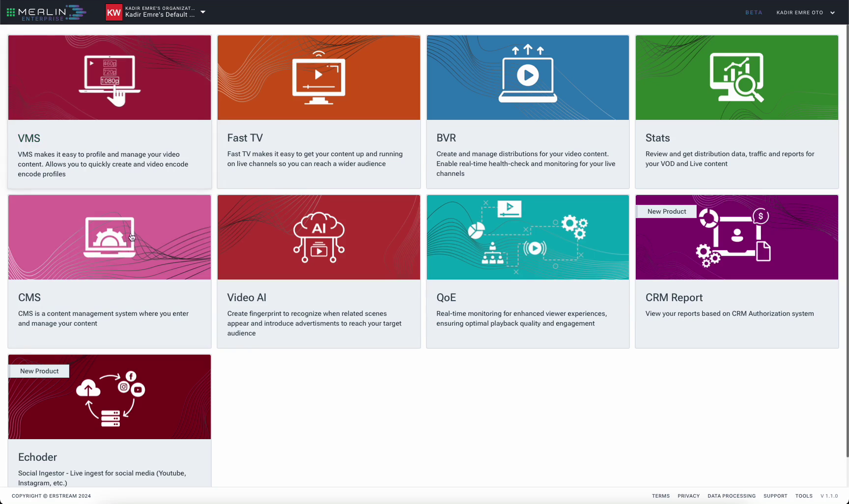849x504 pixels.
Task: Click the CRM Report gears icon
Action: [x=733, y=238]
